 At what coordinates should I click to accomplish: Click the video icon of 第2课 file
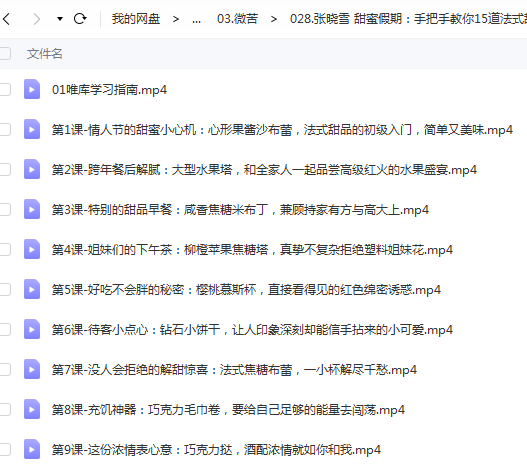(32, 169)
